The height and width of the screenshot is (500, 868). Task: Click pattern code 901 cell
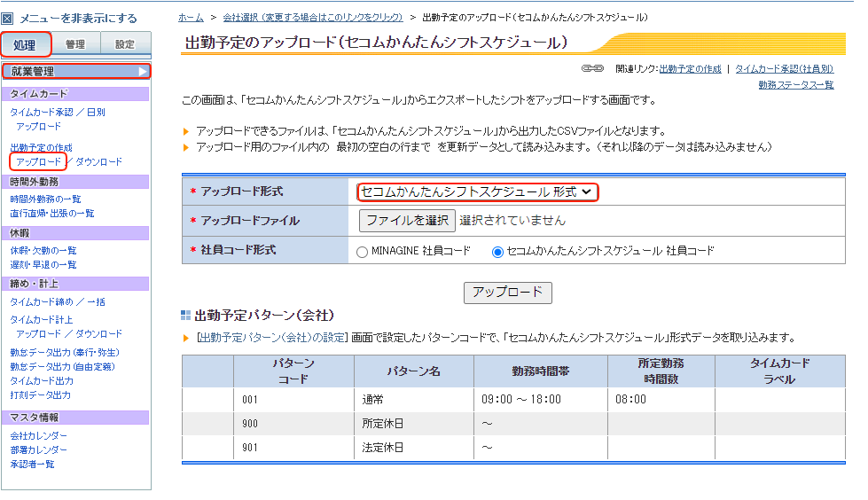coord(294,448)
